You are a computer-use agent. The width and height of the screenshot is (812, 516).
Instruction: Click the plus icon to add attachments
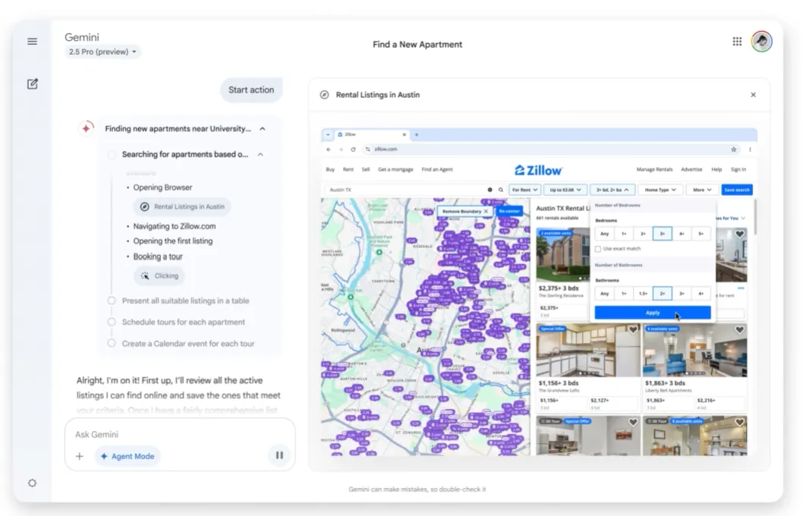pyautogui.click(x=79, y=456)
